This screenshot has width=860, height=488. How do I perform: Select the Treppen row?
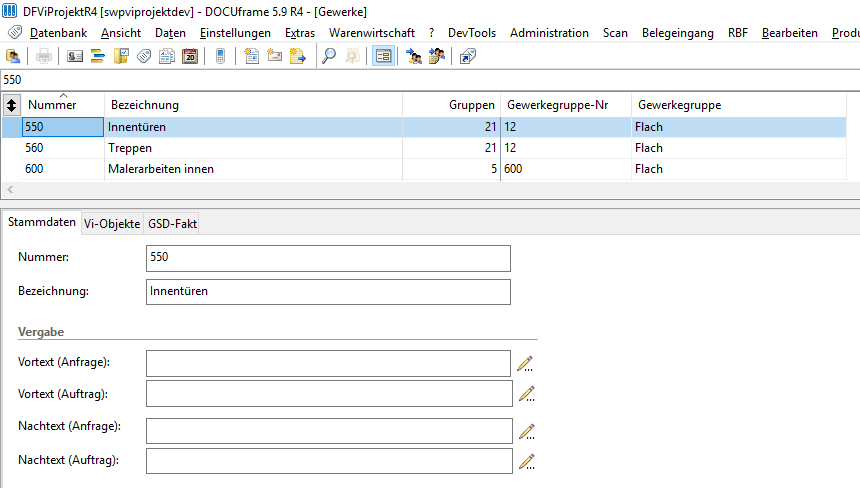424,148
